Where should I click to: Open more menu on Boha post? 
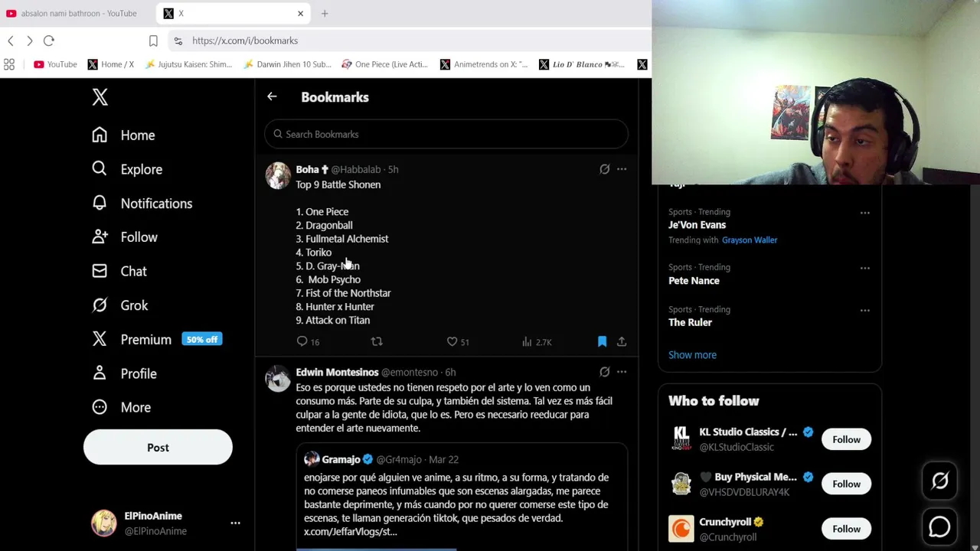(622, 169)
